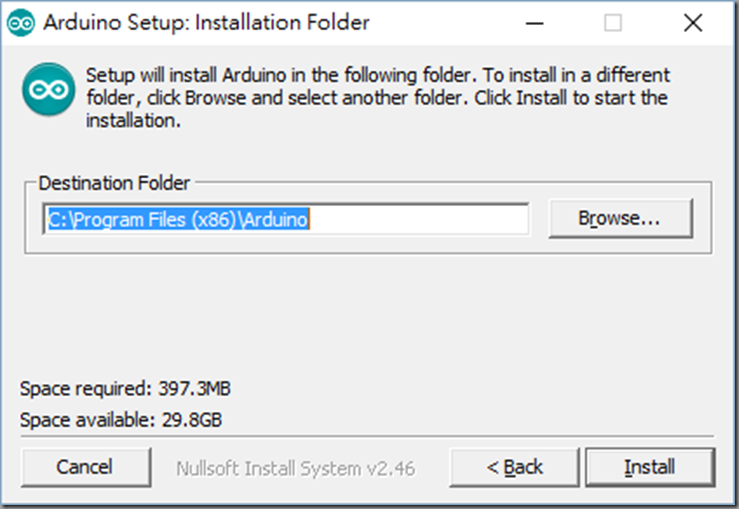The image size is (739, 509).
Task: Click the highlighted C:\Program Files (x86)\Arduino path
Action: (x=179, y=220)
